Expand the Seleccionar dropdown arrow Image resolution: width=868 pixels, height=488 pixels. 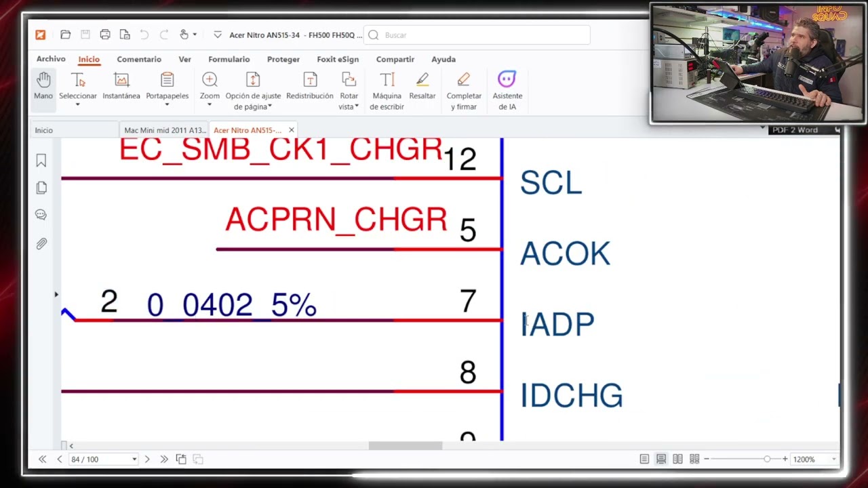coord(78,105)
